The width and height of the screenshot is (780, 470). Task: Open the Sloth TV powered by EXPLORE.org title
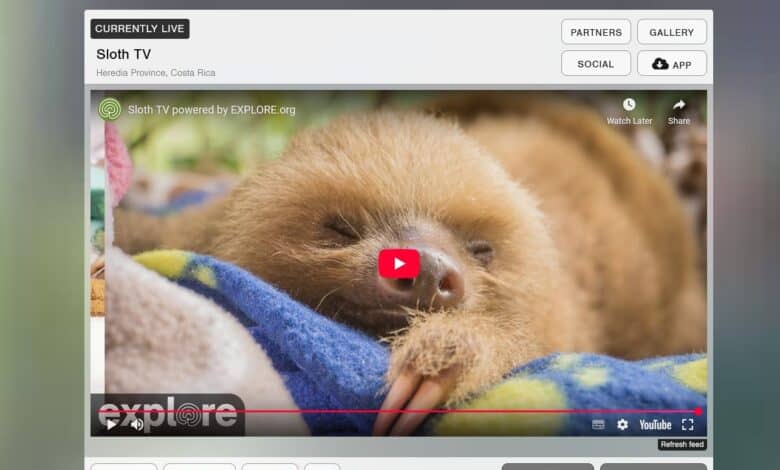point(211,109)
